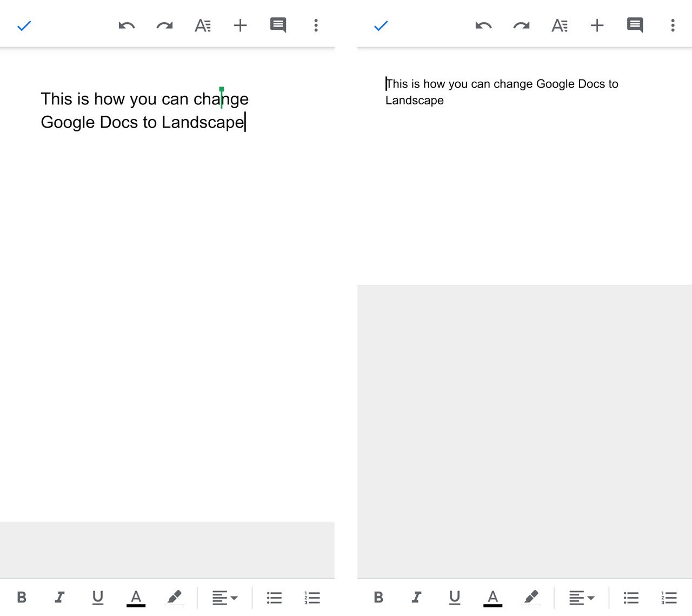This screenshot has width=692, height=616.
Task: Add a comment to the document
Action: tap(278, 25)
